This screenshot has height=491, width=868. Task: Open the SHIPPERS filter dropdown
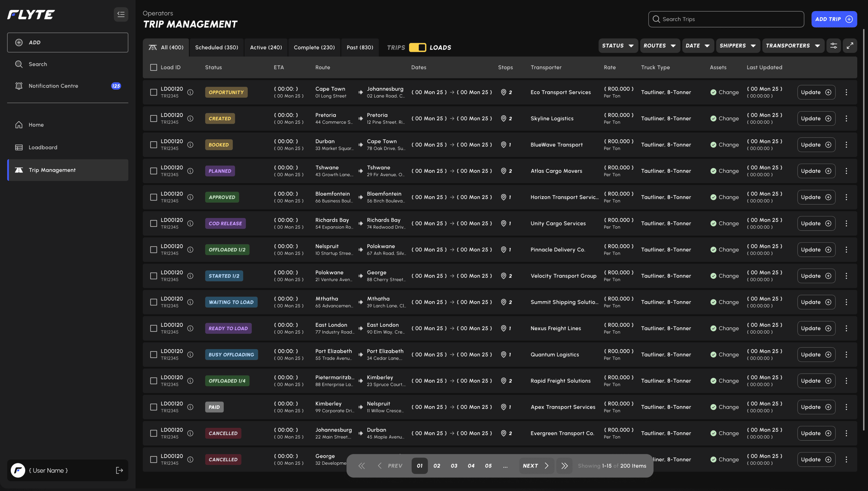pos(737,46)
